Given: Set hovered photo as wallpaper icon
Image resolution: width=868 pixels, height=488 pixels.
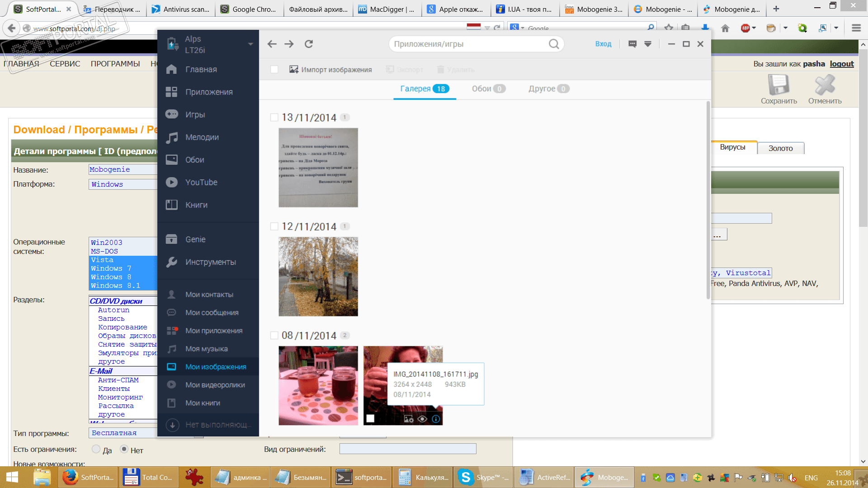Looking at the screenshot, I should click(x=408, y=419).
